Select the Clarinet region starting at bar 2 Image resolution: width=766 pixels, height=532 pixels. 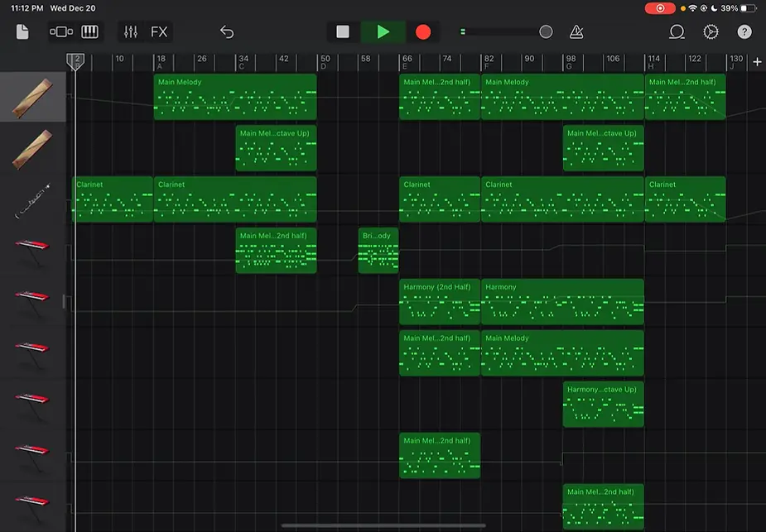[x=113, y=199]
